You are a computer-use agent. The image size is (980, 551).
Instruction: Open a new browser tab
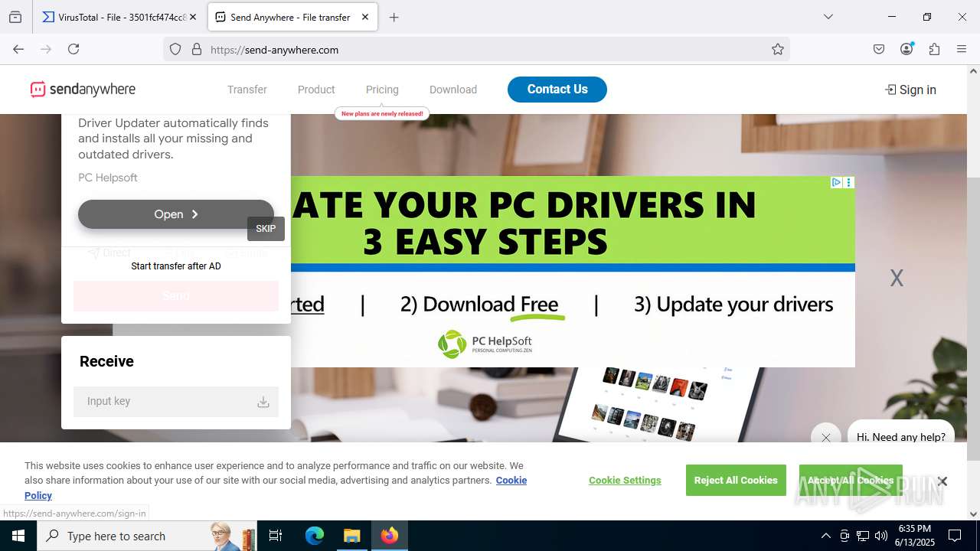(394, 17)
